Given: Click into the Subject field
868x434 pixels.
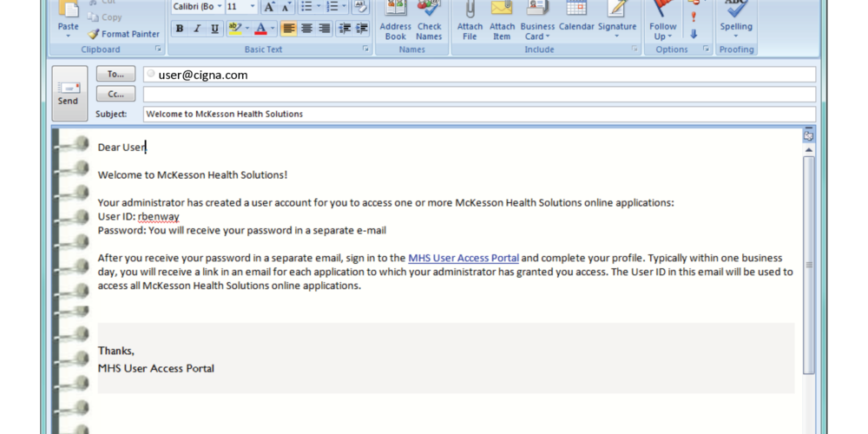Looking at the screenshot, I should (477, 114).
